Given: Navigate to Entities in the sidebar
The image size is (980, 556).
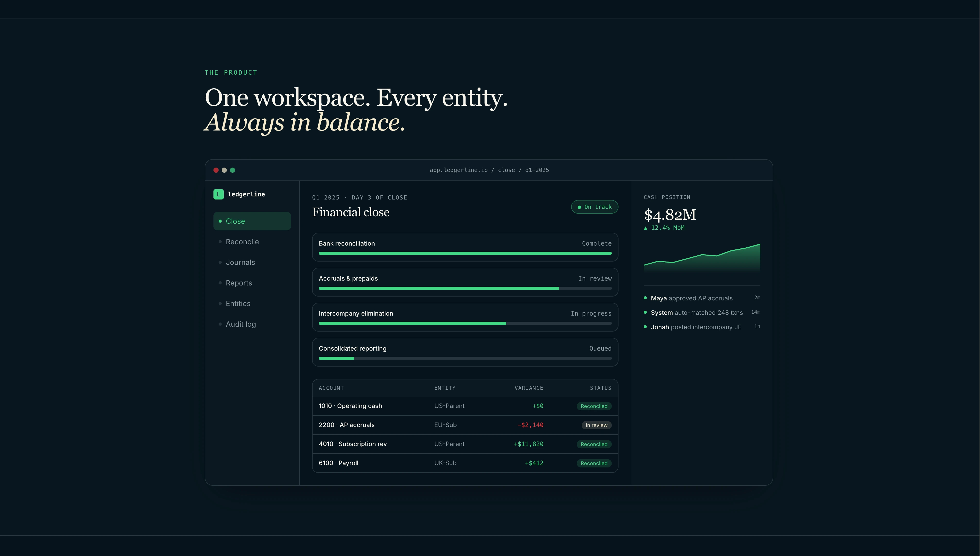Looking at the screenshot, I should click(x=252, y=303).
